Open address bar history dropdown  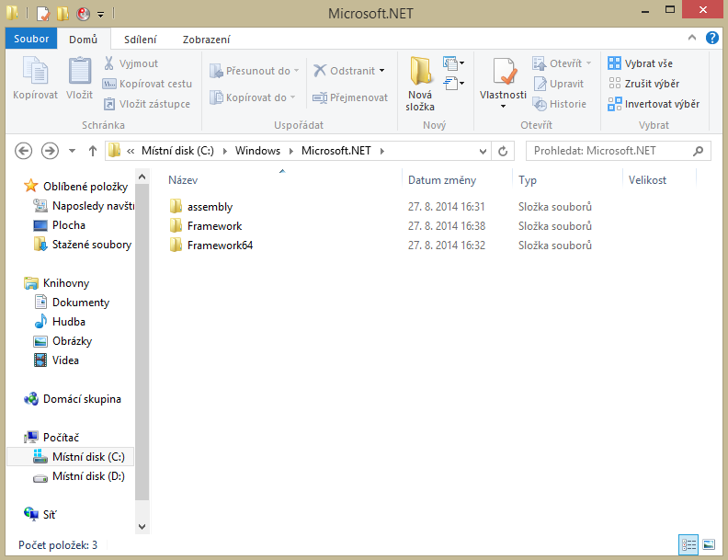[483, 151]
